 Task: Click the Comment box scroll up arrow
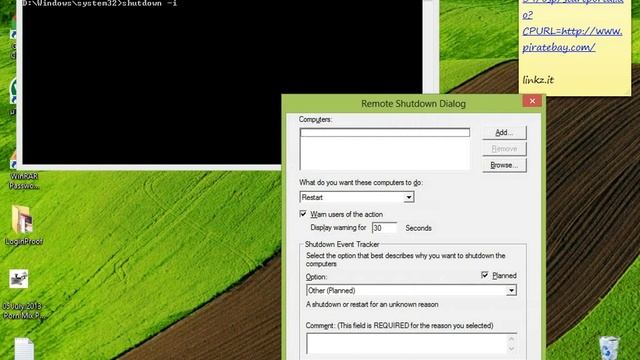tap(511, 338)
